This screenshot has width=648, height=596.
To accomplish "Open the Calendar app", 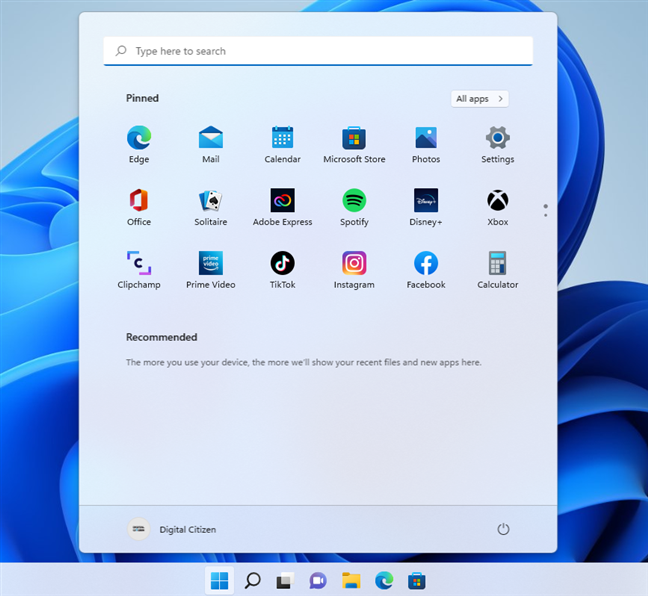I will (283, 145).
